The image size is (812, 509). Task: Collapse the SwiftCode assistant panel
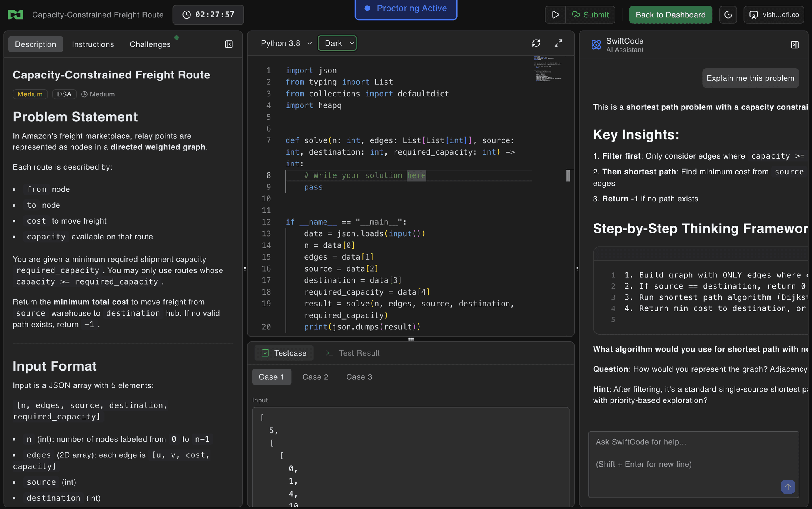[x=795, y=45]
